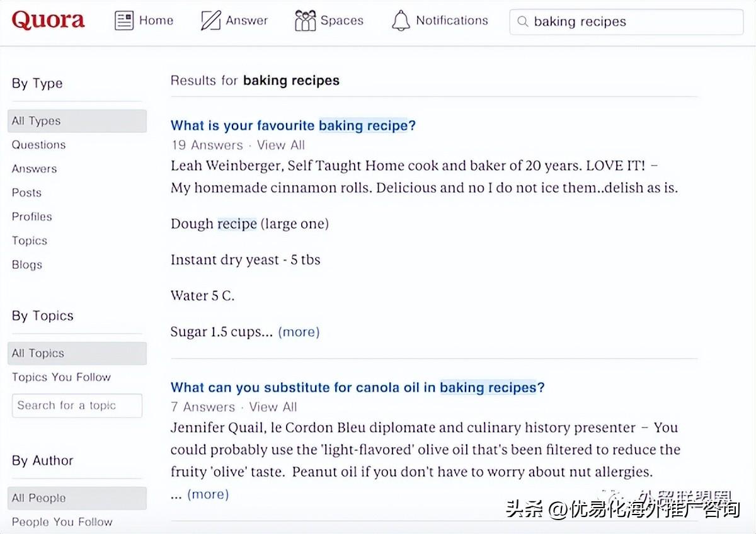Filter results by Topics type

[29, 241]
